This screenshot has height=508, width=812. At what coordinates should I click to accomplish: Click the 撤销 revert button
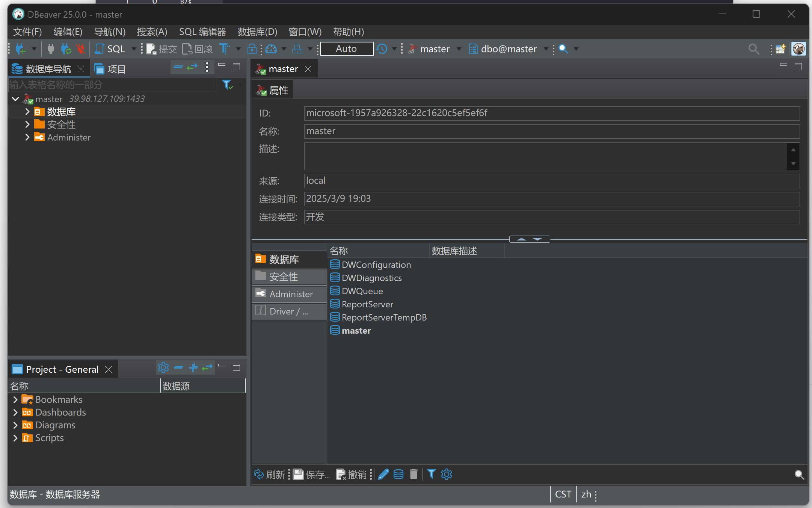[x=352, y=475]
